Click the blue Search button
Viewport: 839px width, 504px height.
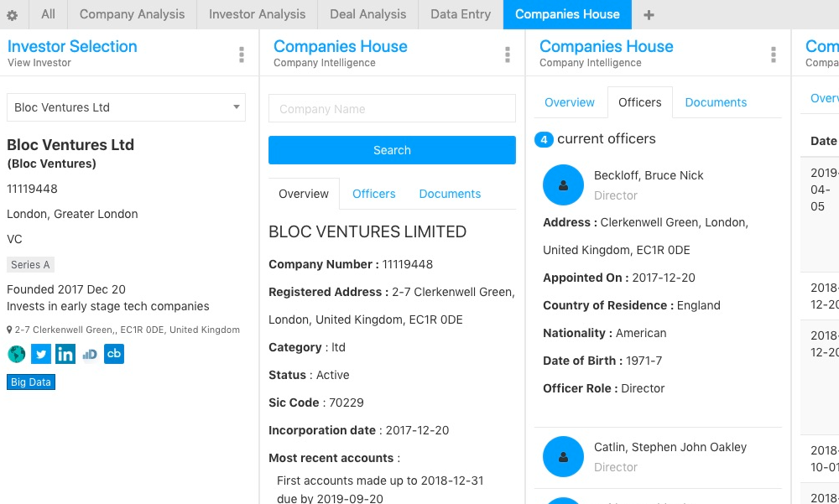point(392,150)
